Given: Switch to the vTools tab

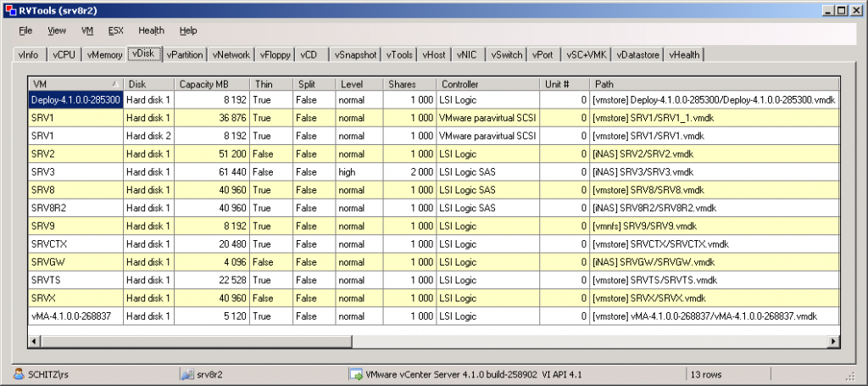Looking at the screenshot, I should tap(399, 55).
